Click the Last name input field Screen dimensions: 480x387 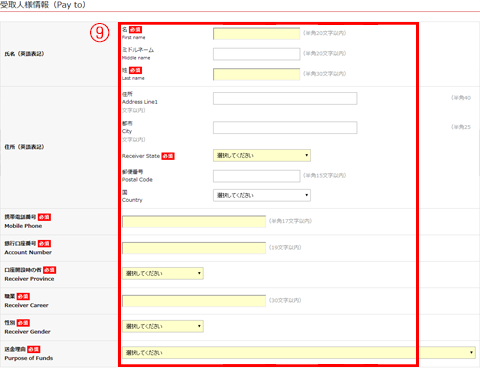tap(256, 74)
